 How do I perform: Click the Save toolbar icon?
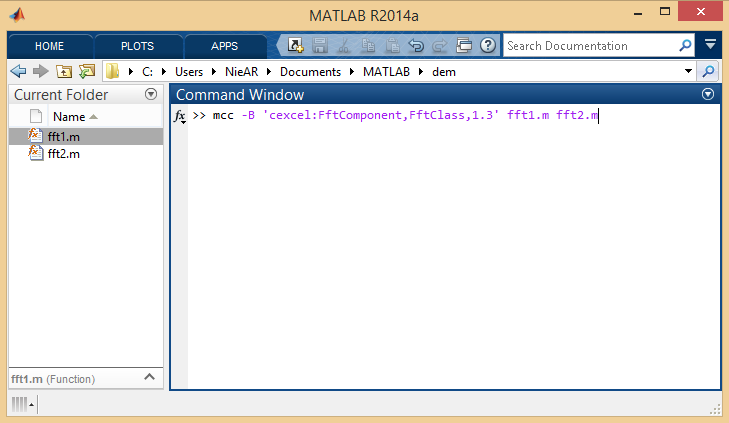(319, 46)
